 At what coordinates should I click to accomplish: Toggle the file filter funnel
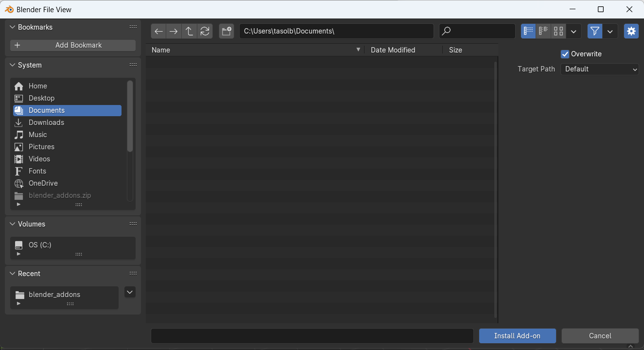click(594, 31)
